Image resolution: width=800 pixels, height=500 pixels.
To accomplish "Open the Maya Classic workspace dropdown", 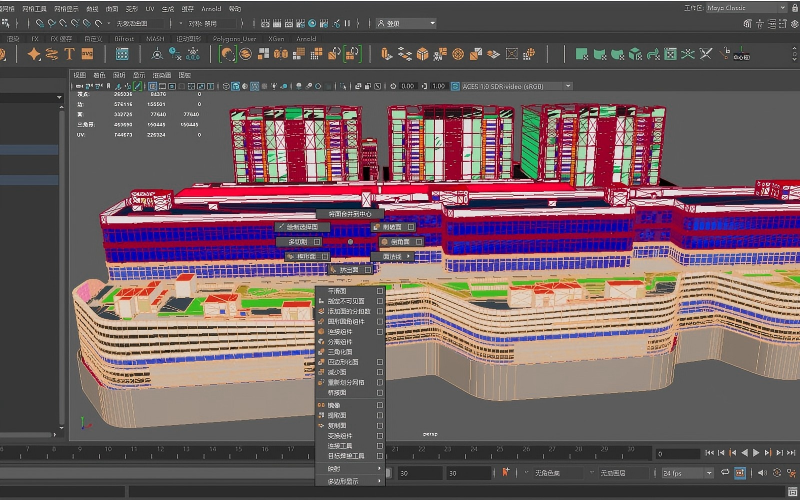I will tap(745, 8).
